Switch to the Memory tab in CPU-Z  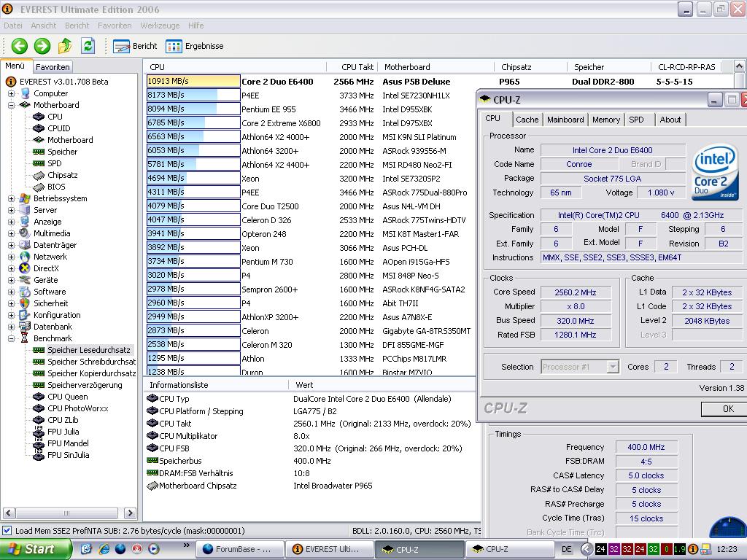[605, 120]
